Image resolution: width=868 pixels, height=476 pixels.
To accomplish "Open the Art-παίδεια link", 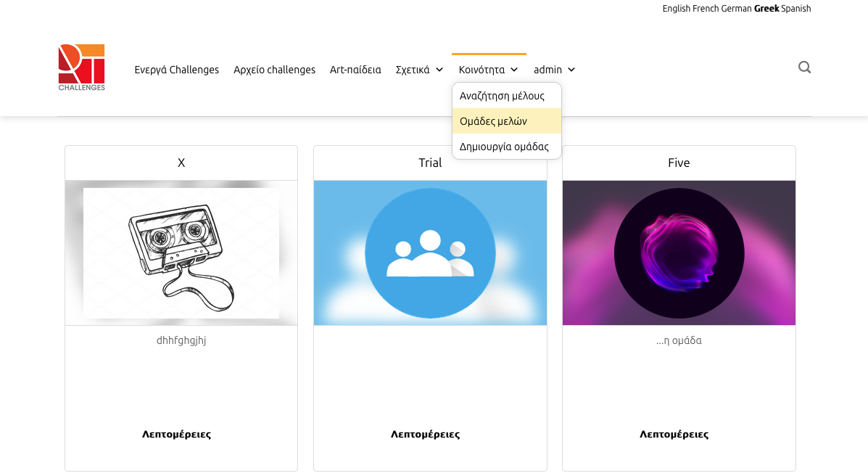I will [x=355, y=70].
